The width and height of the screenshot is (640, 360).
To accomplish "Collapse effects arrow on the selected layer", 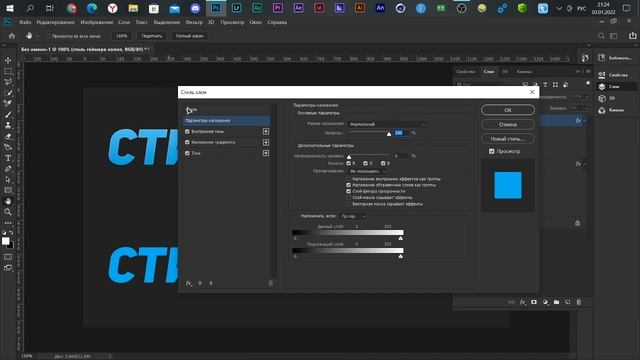I will click(585, 121).
